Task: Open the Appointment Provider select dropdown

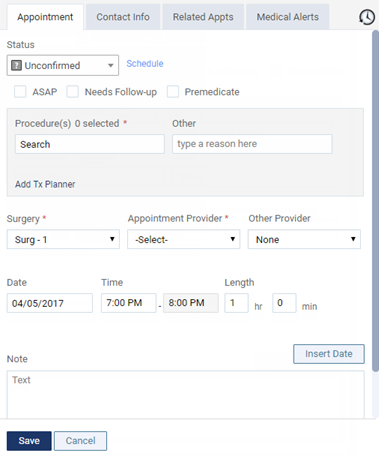Action: click(x=184, y=239)
